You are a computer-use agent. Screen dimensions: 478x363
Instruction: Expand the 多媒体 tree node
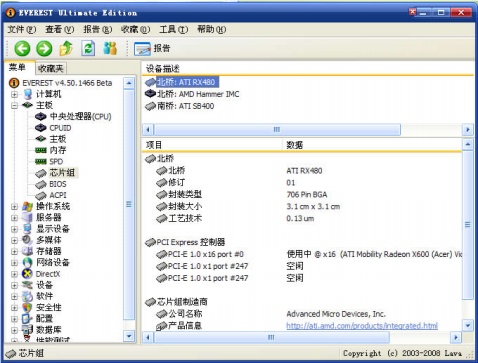tap(14, 240)
